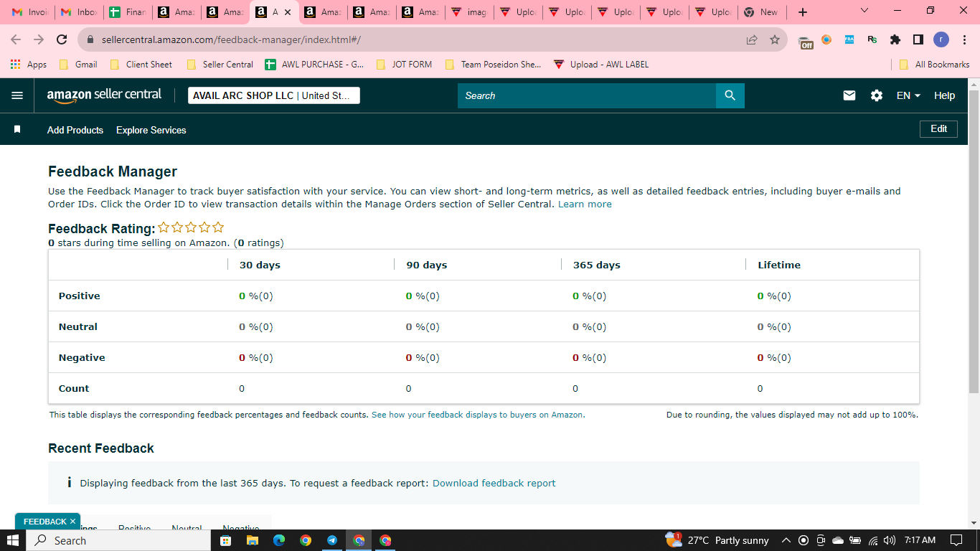Click the Windows taskbar Search box

(x=118, y=540)
